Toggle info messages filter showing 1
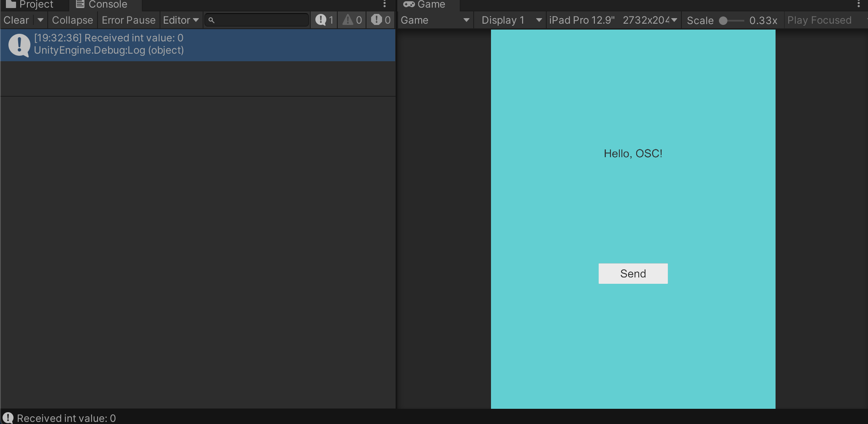The height and width of the screenshot is (424, 868). coord(324,20)
